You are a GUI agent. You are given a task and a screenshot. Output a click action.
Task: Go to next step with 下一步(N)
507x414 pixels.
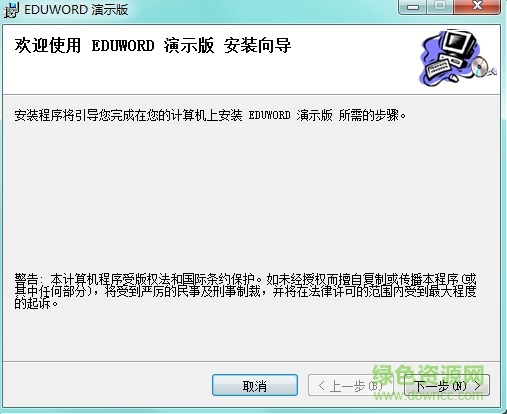(447, 385)
